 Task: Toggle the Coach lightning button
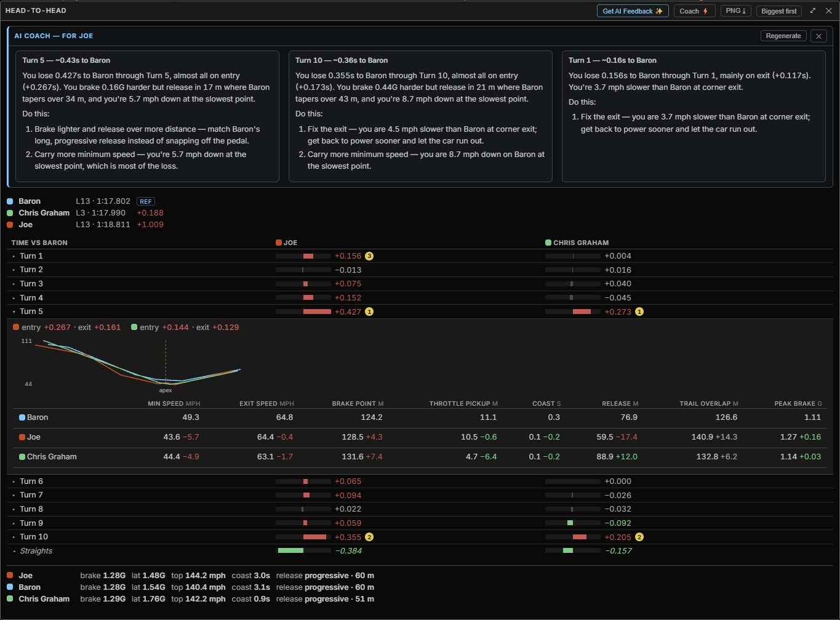tap(694, 11)
